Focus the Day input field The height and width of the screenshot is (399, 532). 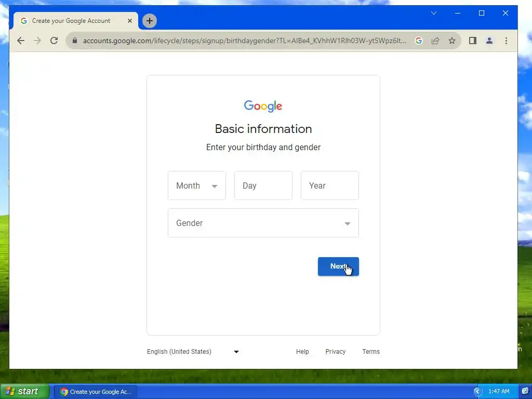tap(263, 185)
